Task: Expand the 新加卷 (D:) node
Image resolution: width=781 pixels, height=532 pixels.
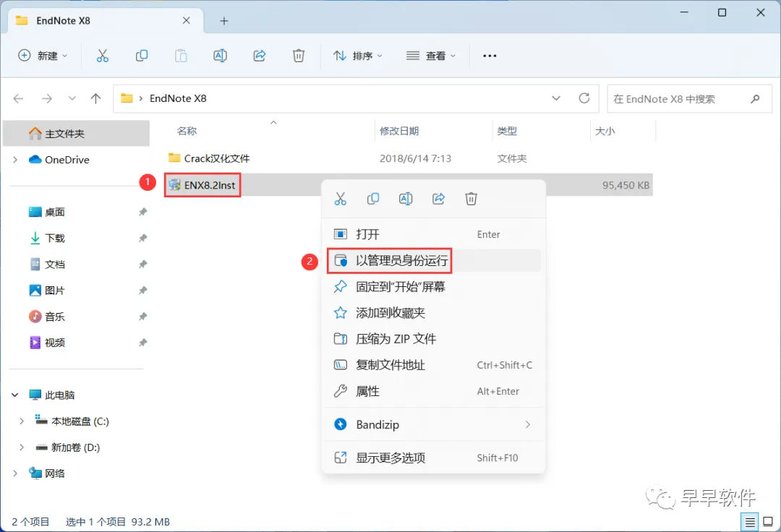Action: click(22, 447)
